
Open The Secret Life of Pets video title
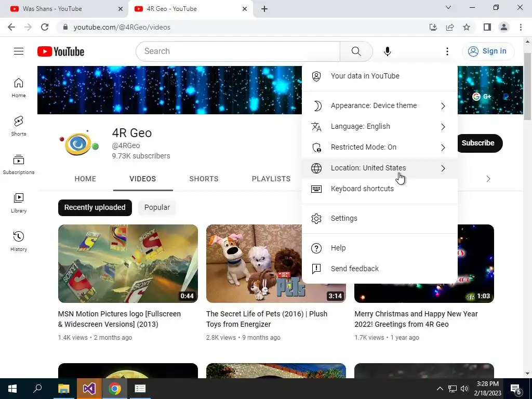click(267, 319)
